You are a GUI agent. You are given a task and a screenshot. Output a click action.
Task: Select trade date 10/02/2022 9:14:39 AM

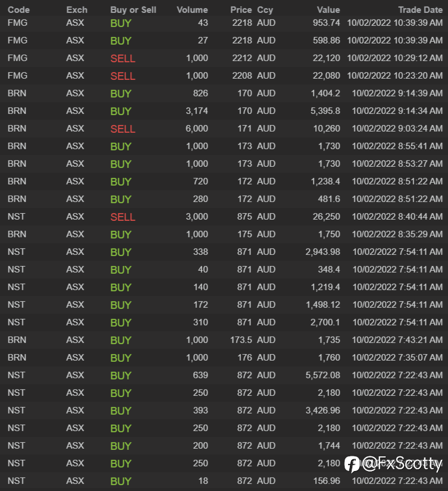pos(398,93)
